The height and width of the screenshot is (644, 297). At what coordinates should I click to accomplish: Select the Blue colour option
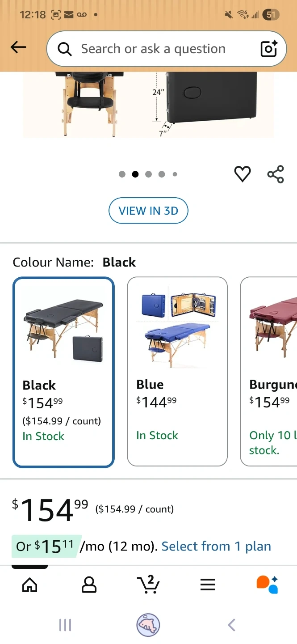pyautogui.click(x=177, y=371)
